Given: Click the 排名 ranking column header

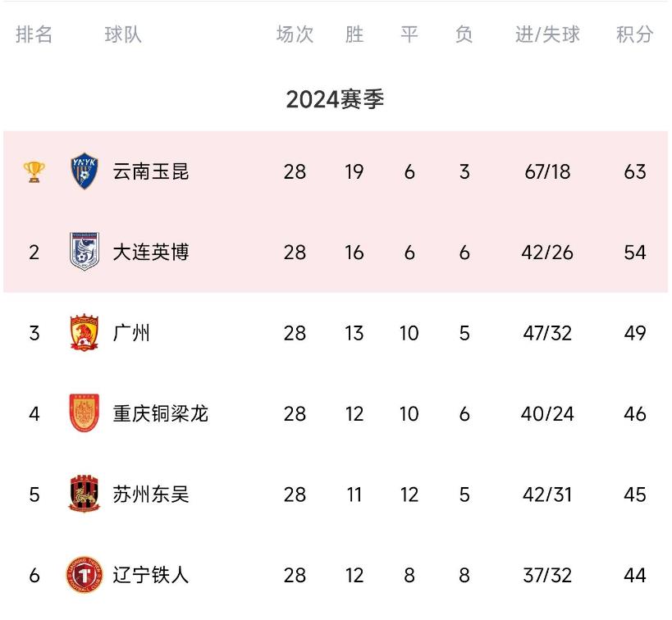Looking at the screenshot, I should [34, 34].
